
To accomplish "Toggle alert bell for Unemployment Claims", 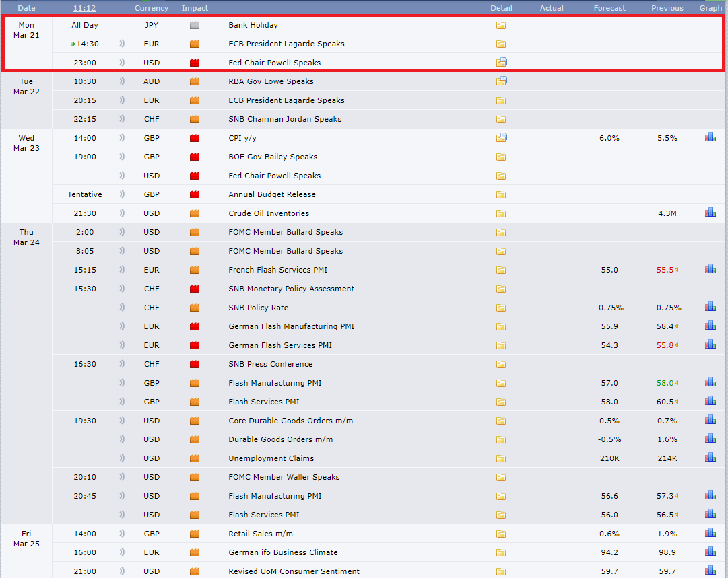I will (x=122, y=458).
